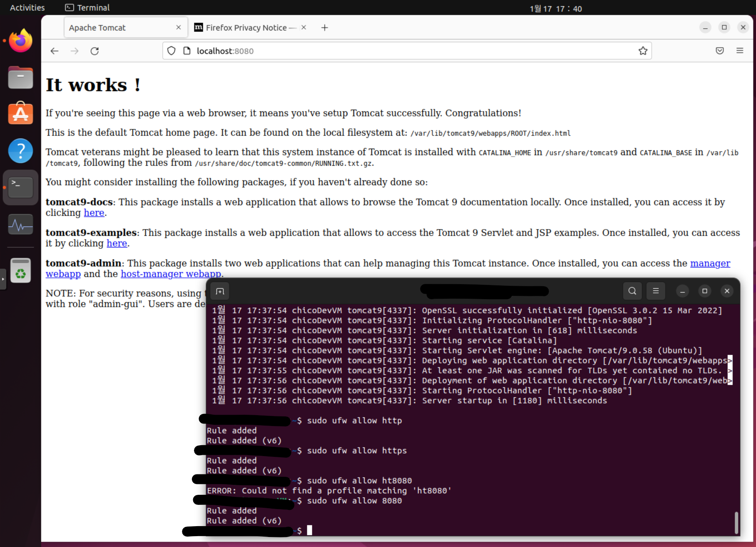Open the Files app in the dock
756x547 pixels.
click(20, 78)
